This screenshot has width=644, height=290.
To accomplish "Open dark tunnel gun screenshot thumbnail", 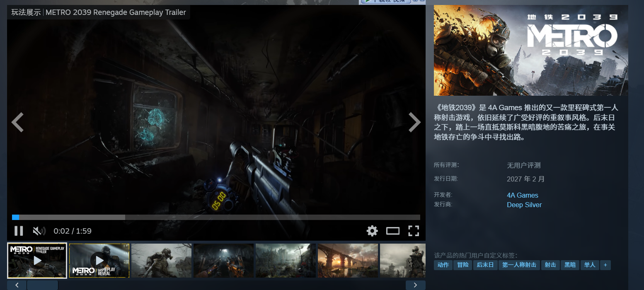I will coord(224,260).
